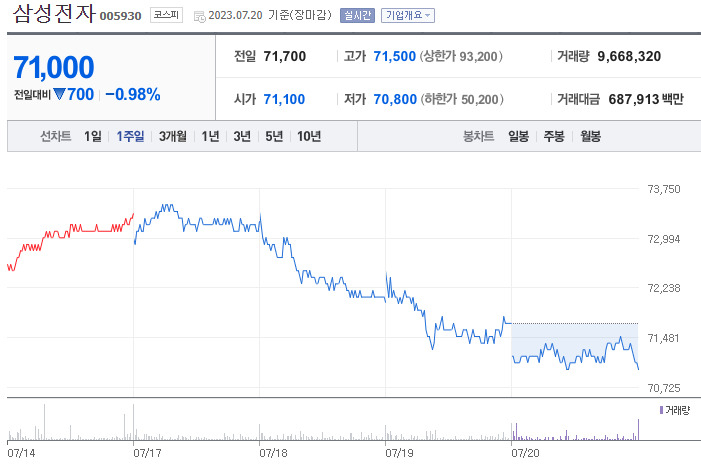This screenshot has width=701, height=466.
Task: Click the calendar clock icon before date
Action: pyautogui.click(x=199, y=17)
